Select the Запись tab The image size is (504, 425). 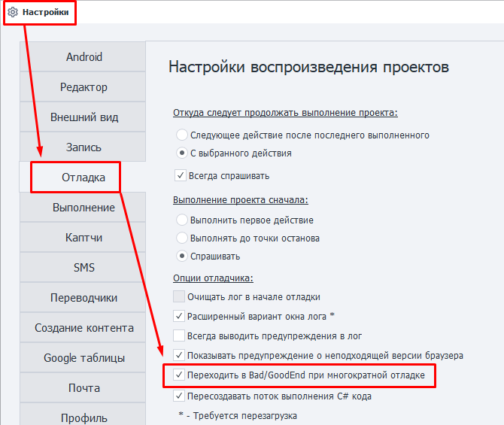click(83, 147)
